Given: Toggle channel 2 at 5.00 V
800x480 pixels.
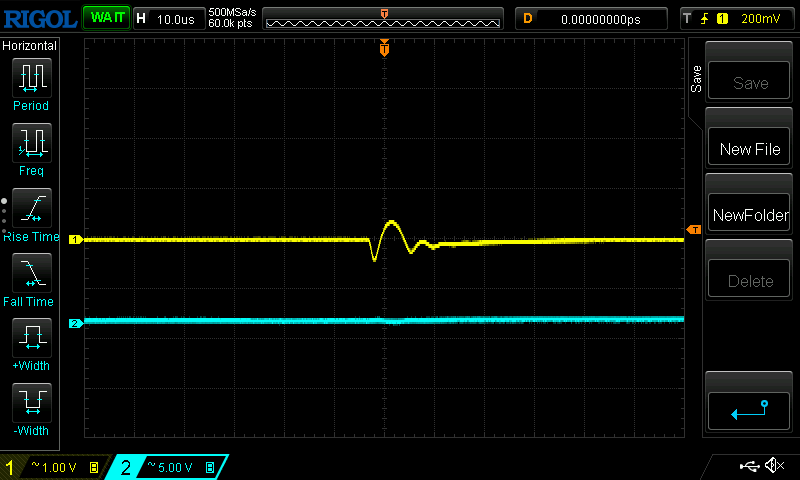Looking at the screenshot, I should click(x=167, y=467).
